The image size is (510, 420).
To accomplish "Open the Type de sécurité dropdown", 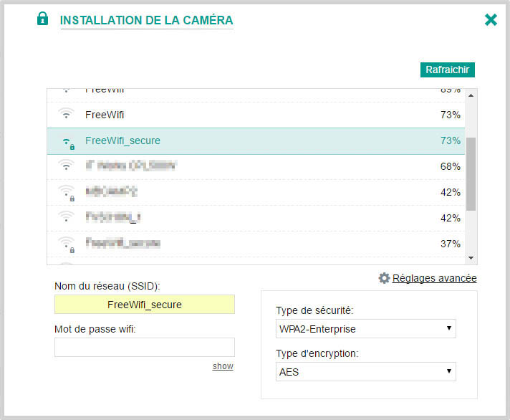I will coord(365,329).
